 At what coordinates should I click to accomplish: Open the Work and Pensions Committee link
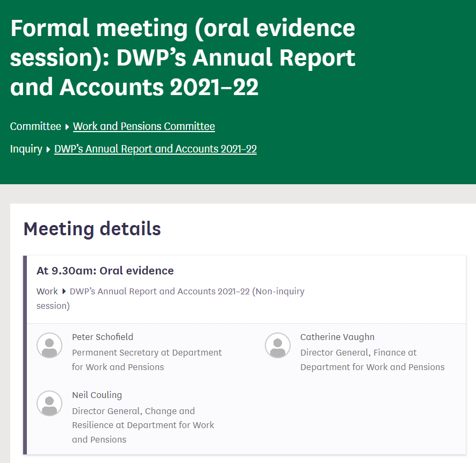click(144, 126)
